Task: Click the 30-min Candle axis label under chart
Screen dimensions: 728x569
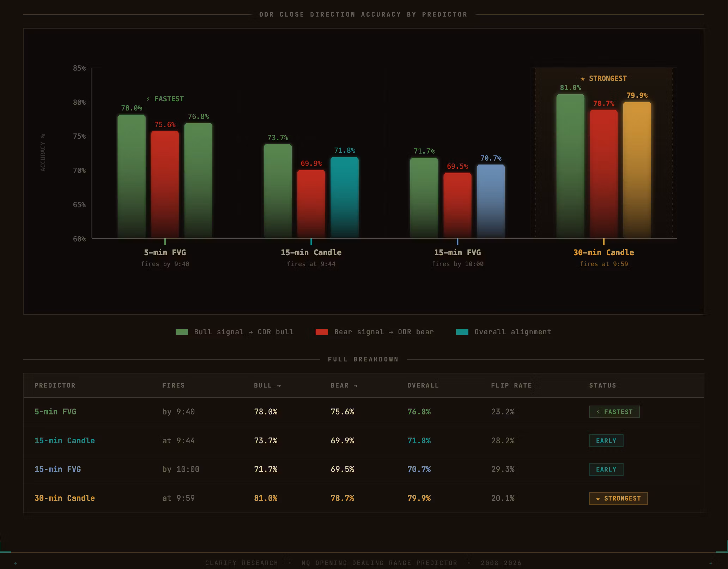Action: point(604,253)
